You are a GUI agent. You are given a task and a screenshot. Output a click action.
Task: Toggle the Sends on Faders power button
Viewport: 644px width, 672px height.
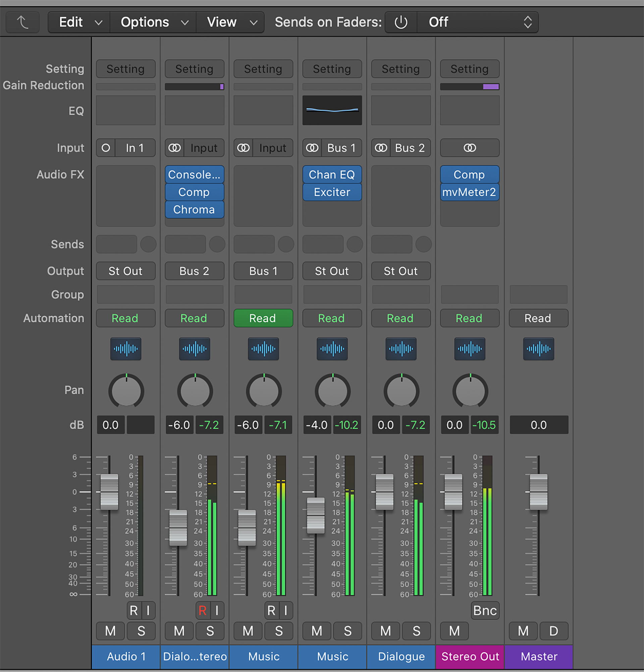[401, 22]
